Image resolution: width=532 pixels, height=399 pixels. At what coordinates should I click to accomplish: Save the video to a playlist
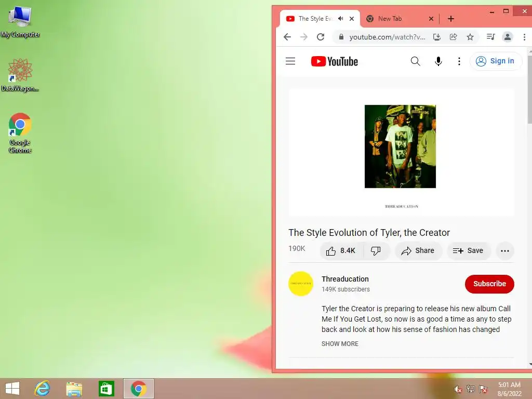468,251
